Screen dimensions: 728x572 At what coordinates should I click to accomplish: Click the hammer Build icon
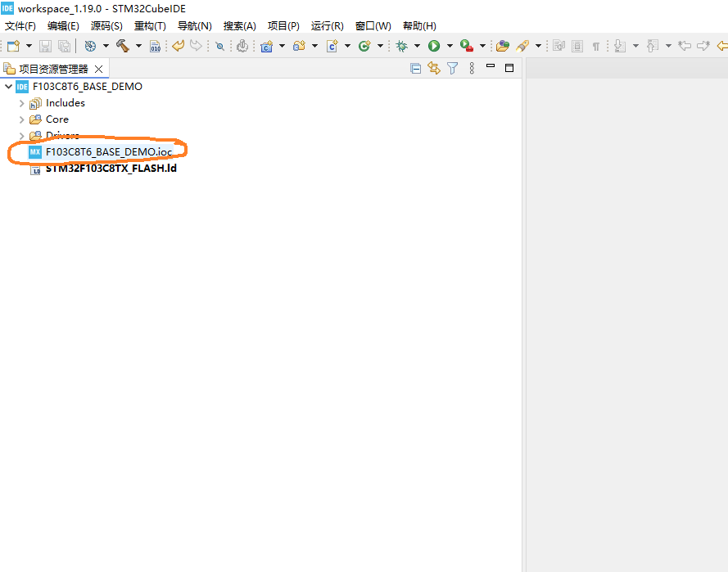pyautogui.click(x=123, y=46)
